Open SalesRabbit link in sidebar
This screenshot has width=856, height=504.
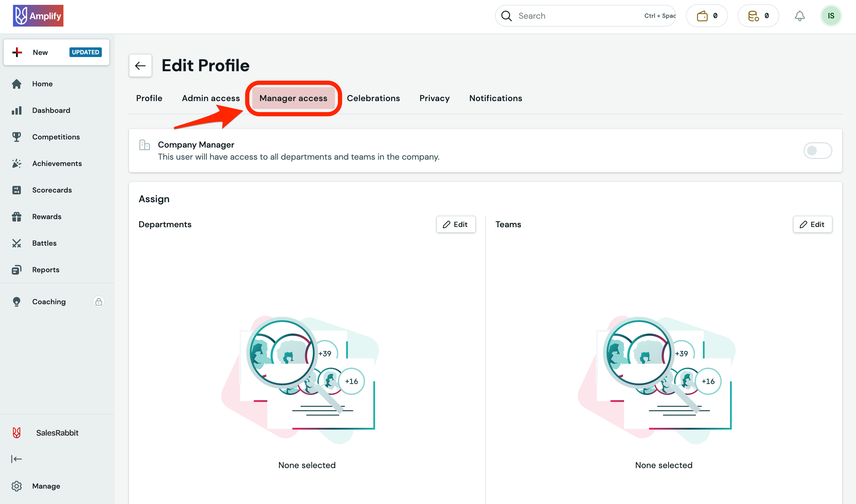(x=57, y=433)
